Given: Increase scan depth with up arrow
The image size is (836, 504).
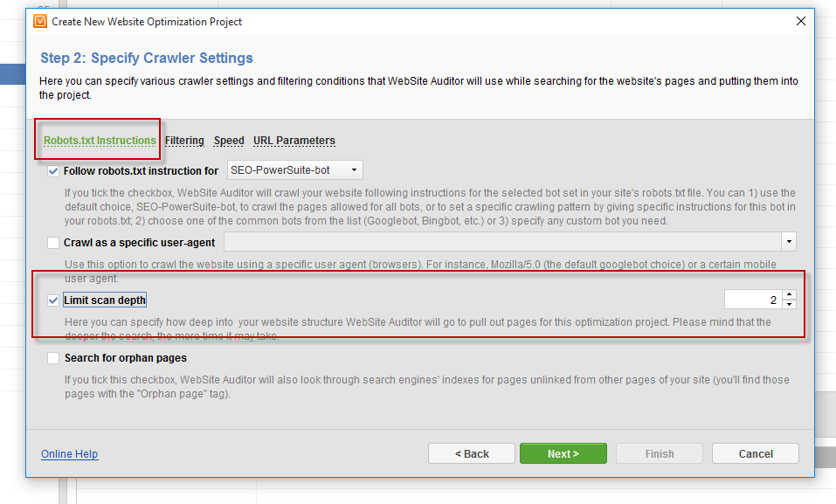Looking at the screenshot, I should click(x=789, y=294).
